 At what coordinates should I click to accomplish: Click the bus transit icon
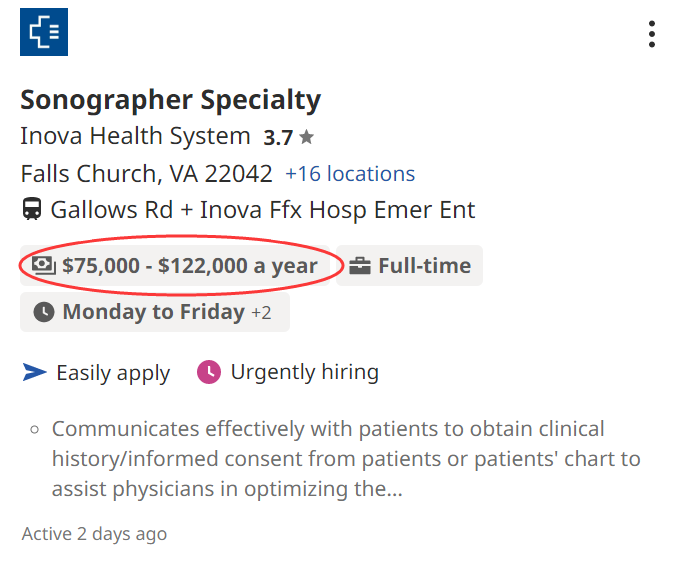click(32, 209)
